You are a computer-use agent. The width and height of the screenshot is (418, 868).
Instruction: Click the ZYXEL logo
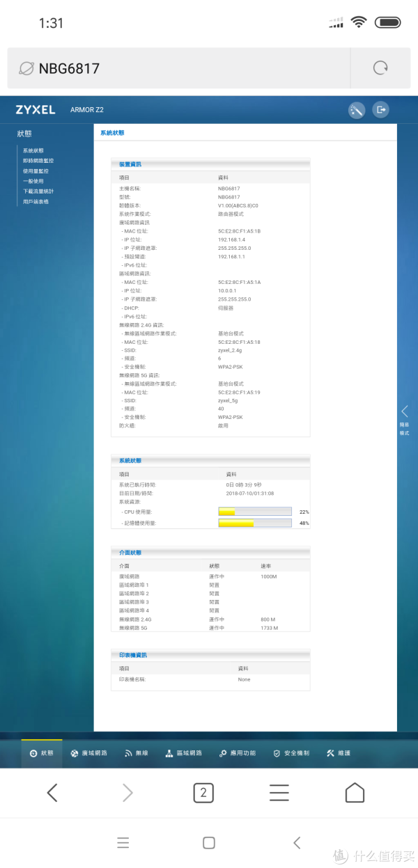(36, 110)
